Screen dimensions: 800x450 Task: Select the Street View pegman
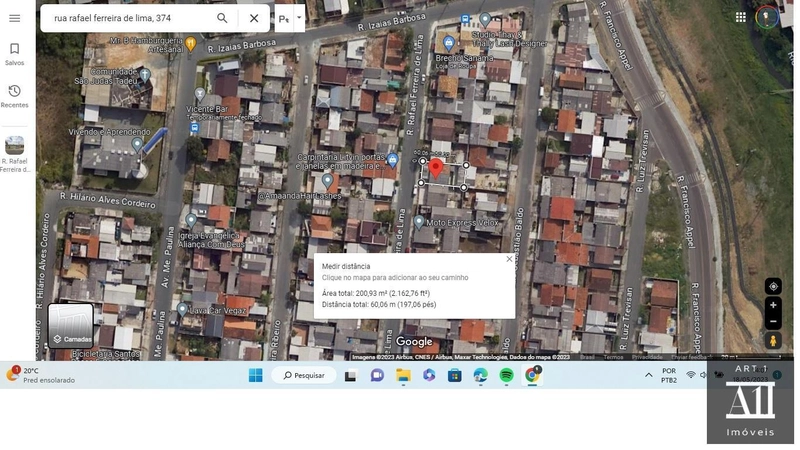[x=773, y=341]
